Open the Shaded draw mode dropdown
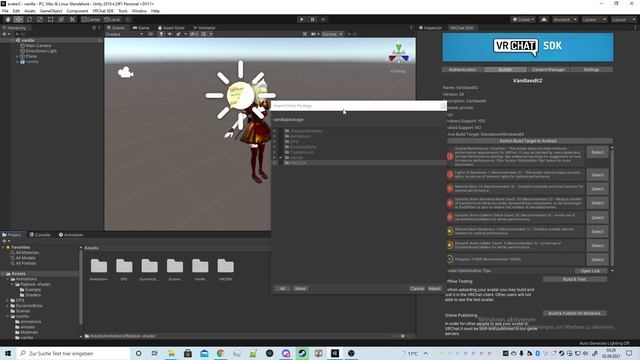Image resolution: width=640 pixels, height=360 pixels. coord(124,34)
